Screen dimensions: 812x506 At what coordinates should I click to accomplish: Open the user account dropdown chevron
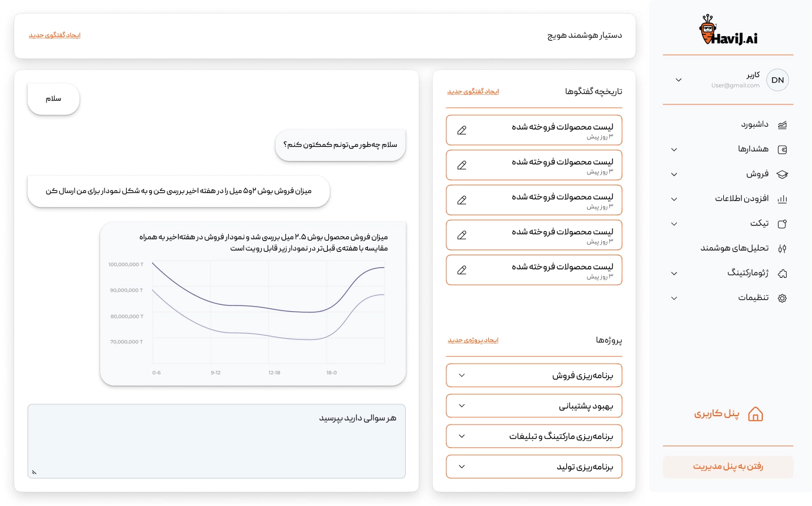click(x=679, y=80)
